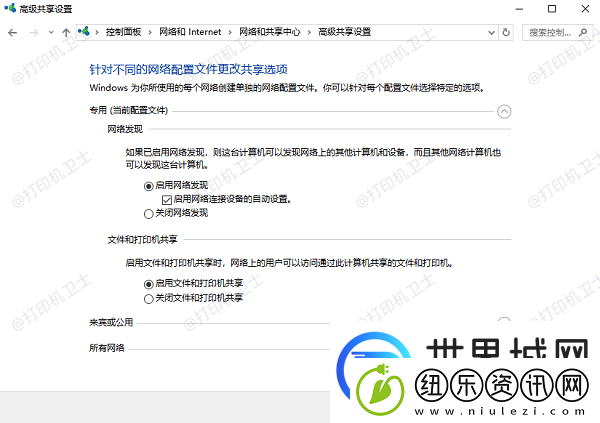Open recent locations chevron next to forward arrow
Screen dimensions: 600x423
51,33
